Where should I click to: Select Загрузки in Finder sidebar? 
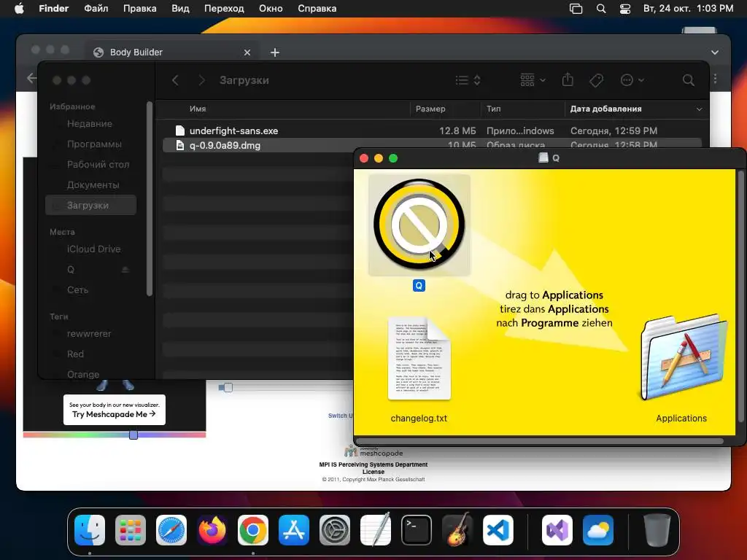90,205
